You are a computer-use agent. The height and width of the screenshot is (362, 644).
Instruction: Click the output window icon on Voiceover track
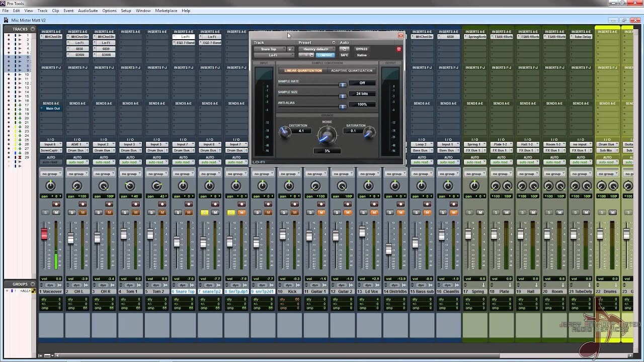click(x=60, y=285)
